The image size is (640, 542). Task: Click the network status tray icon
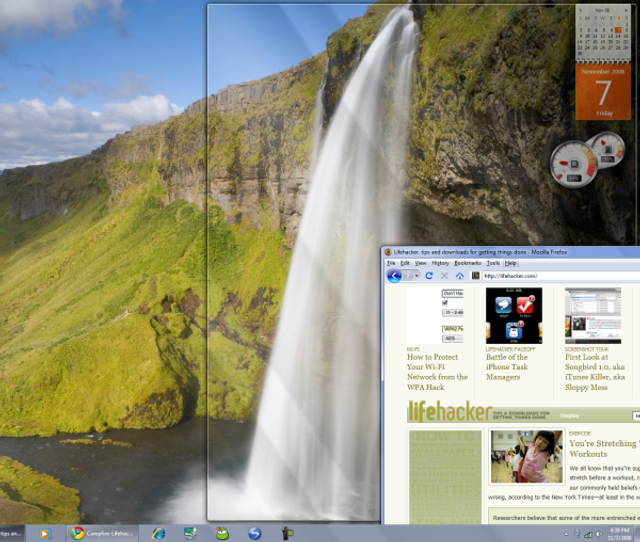[x=588, y=534]
